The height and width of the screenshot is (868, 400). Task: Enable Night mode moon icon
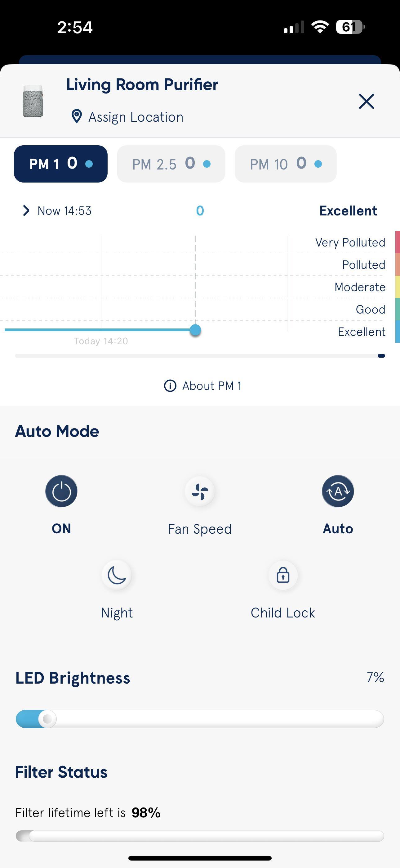(117, 575)
